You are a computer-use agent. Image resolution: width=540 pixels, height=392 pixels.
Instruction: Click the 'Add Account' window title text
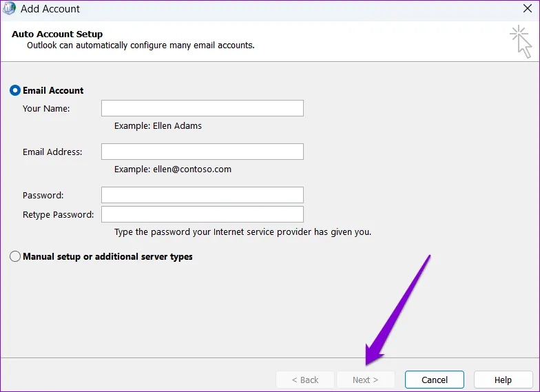(50, 9)
